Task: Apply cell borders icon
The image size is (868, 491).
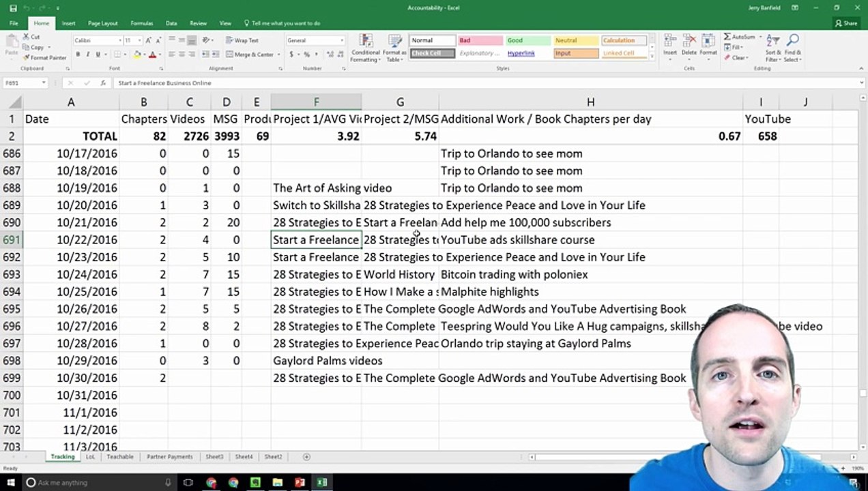Action: (x=117, y=55)
